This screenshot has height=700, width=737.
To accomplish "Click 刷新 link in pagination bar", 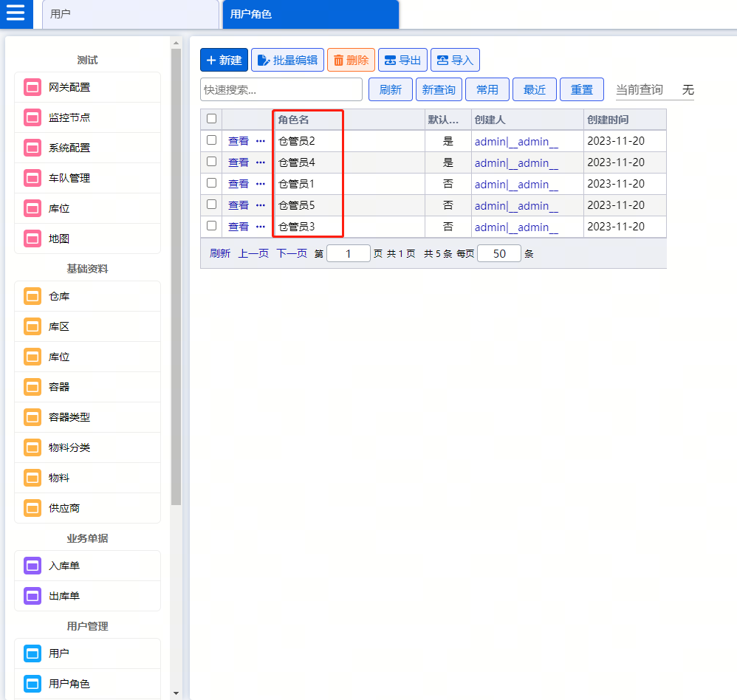I will click(220, 253).
